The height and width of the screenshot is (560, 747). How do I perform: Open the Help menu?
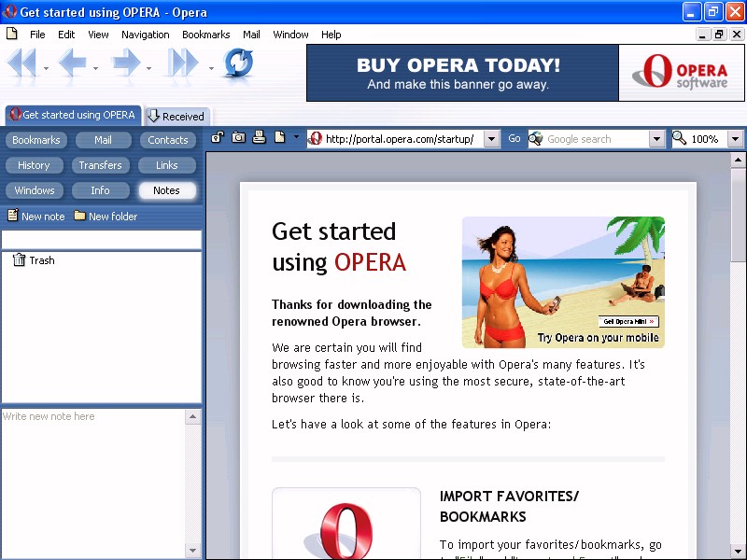pyautogui.click(x=331, y=35)
